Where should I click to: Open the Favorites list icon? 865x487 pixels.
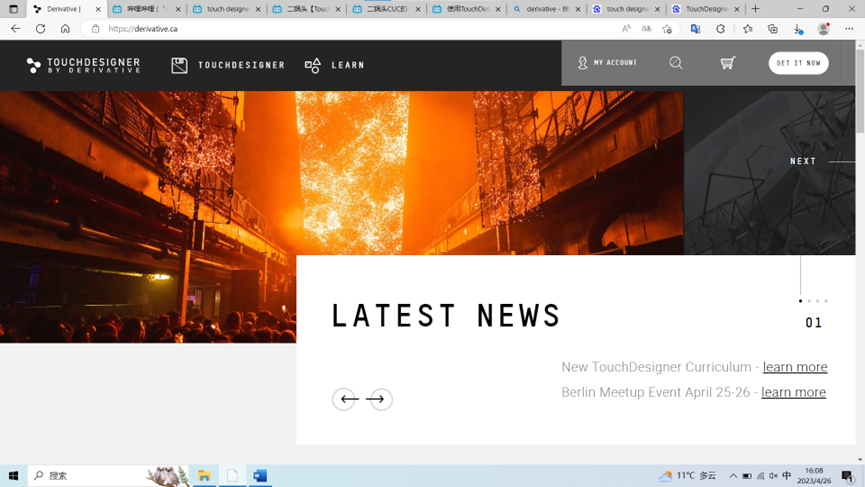click(x=747, y=29)
